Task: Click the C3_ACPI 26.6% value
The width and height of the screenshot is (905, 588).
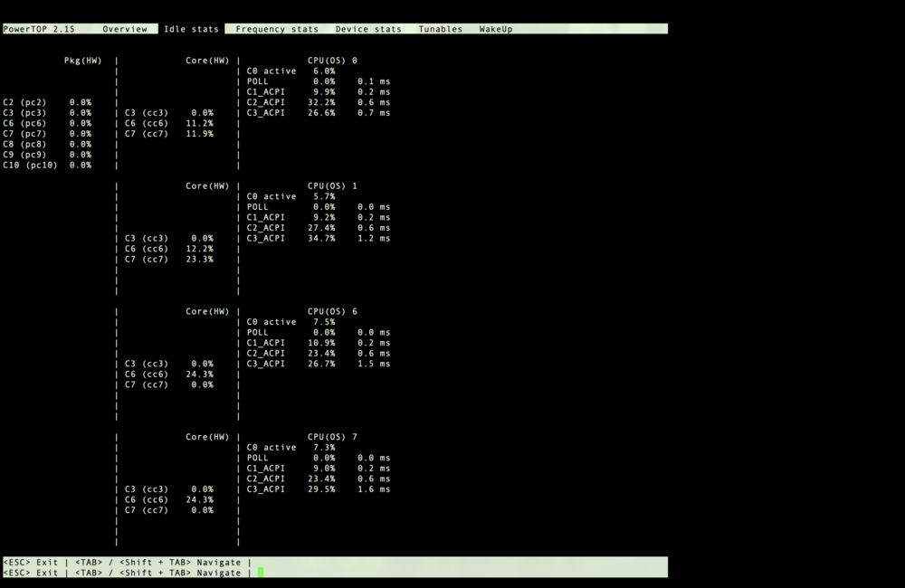Action: click(x=321, y=112)
